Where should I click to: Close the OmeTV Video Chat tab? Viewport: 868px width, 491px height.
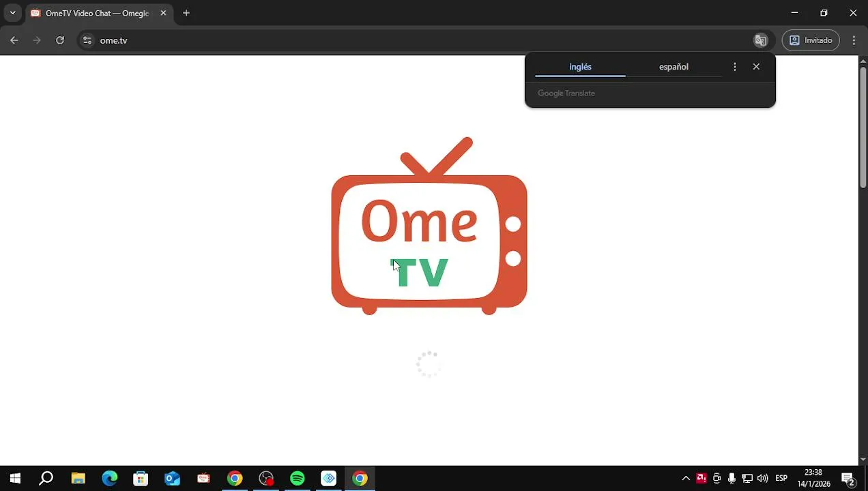[x=163, y=13]
